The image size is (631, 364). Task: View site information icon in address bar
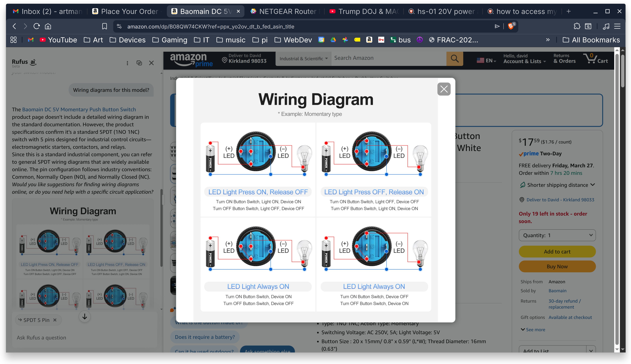click(119, 26)
